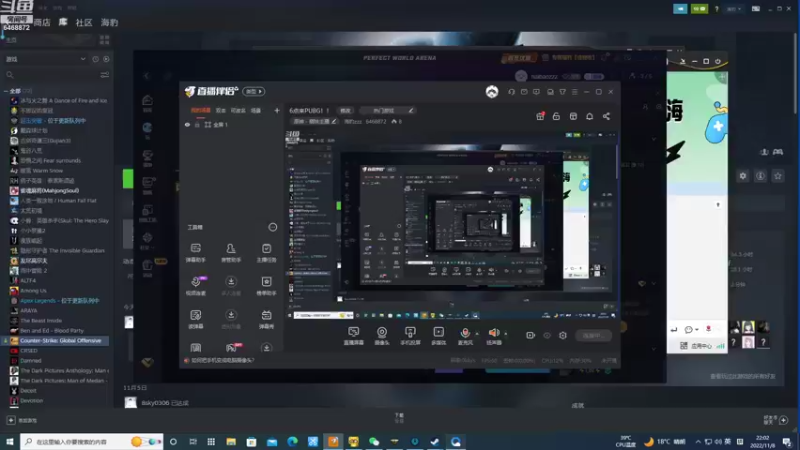The height and width of the screenshot is (450, 800).
Task: Open gift box icon in stream header
Action: point(540,116)
